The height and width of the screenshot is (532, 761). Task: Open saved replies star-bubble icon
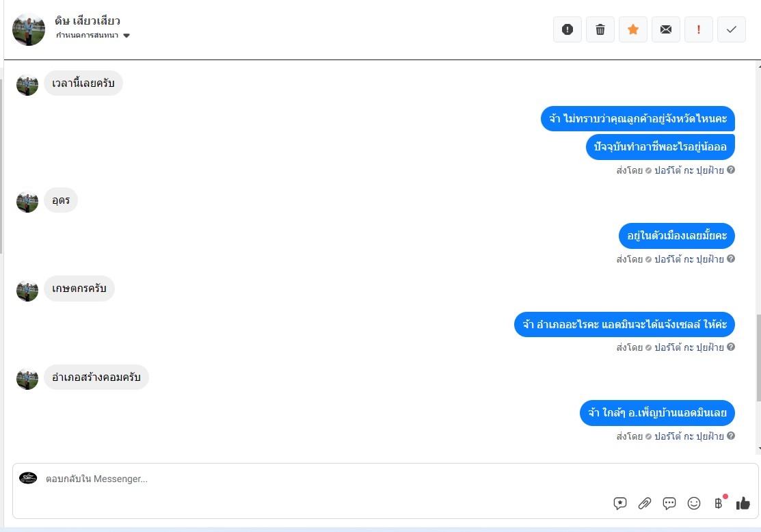click(619, 503)
